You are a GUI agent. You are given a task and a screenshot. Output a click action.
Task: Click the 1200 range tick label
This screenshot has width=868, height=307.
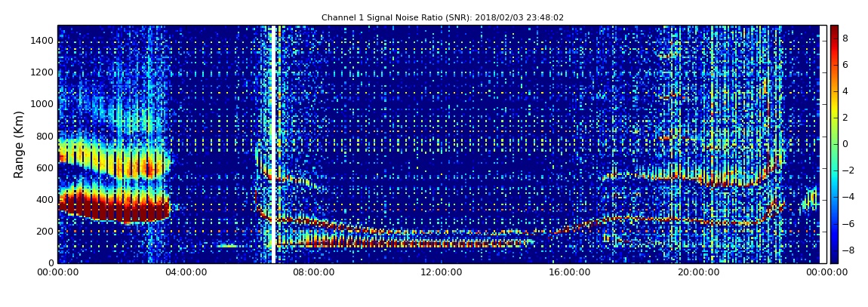(42, 72)
